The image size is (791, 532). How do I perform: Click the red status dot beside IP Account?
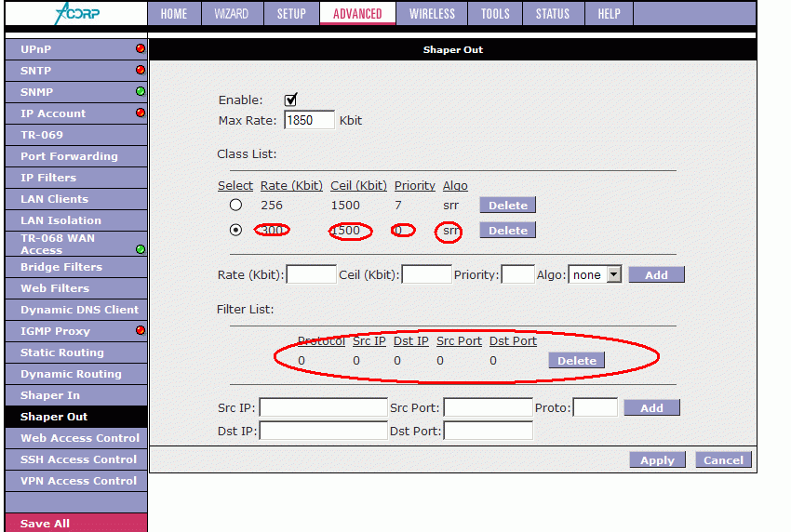tap(141, 113)
